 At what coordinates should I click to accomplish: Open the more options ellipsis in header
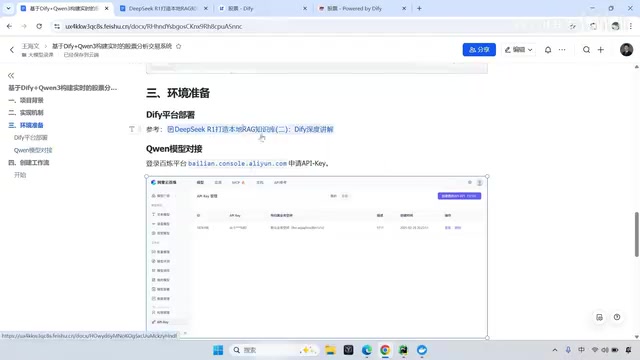[562, 50]
